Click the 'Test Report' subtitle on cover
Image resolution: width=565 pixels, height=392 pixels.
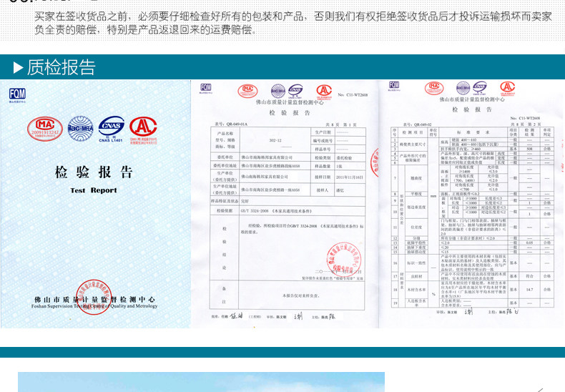click(x=94, y=190)
